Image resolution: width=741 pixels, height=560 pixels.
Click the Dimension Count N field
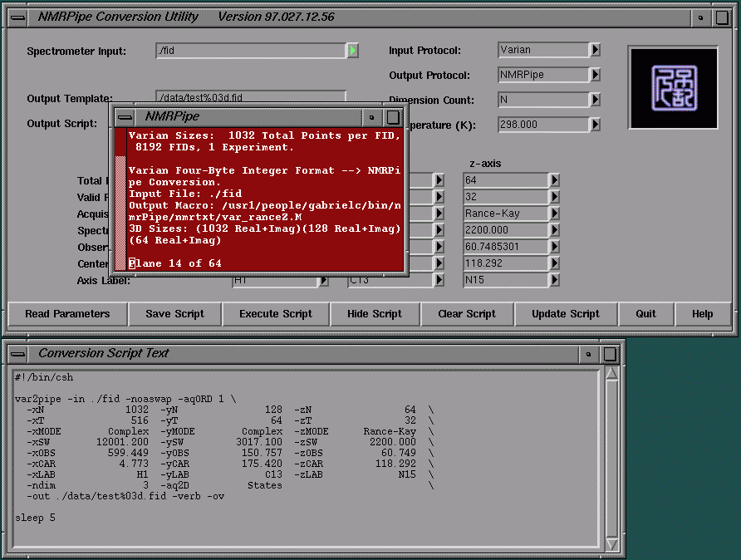click(x=543, y=100)
